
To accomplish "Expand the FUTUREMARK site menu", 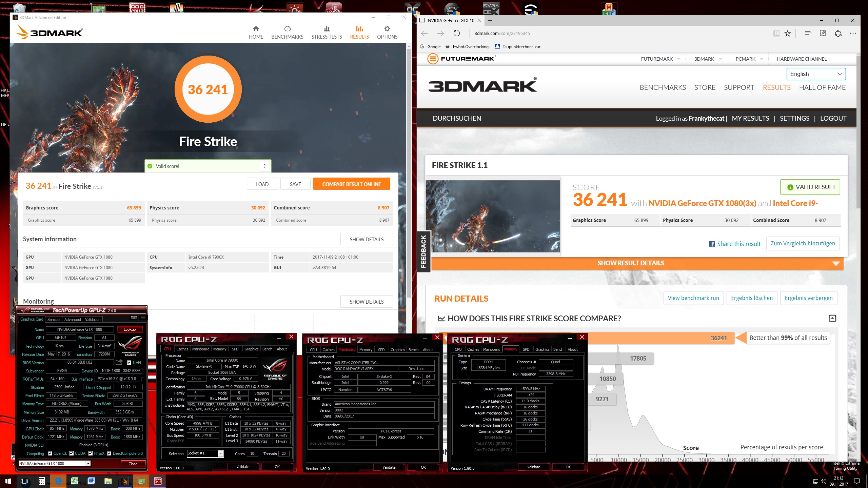I will pos(660,59).
